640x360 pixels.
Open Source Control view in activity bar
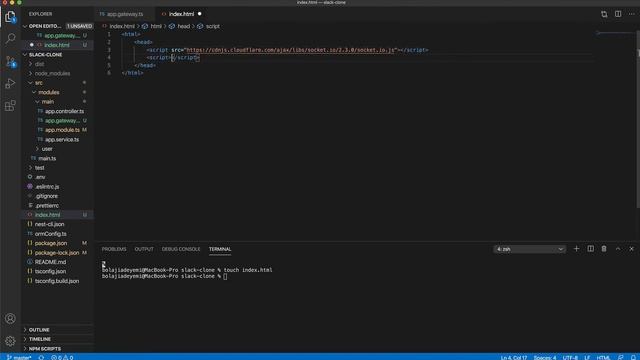tap(10, 61)
